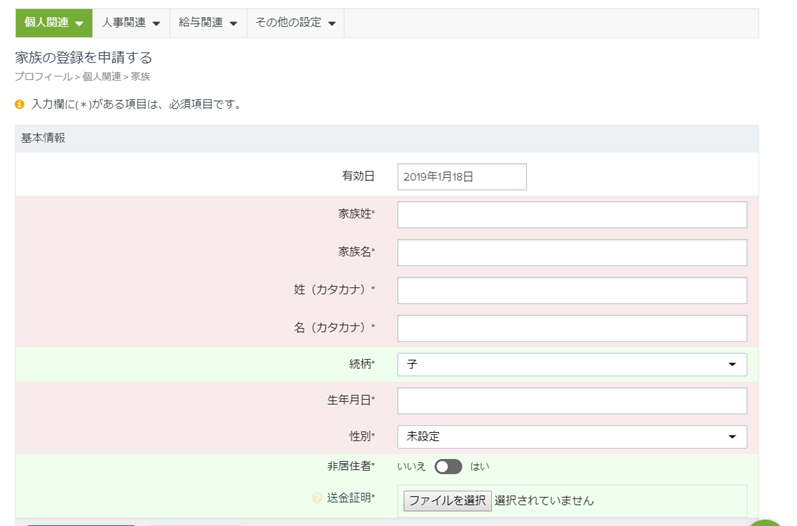Click the orange info icon before 入力欄に
Screen dimensions: 797x526
point(20,104)
